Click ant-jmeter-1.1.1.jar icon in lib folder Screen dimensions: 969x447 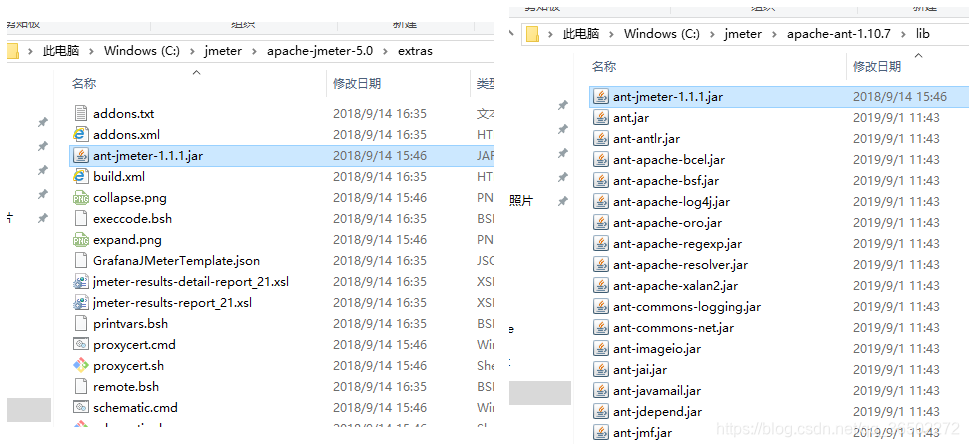click(601, 96)
